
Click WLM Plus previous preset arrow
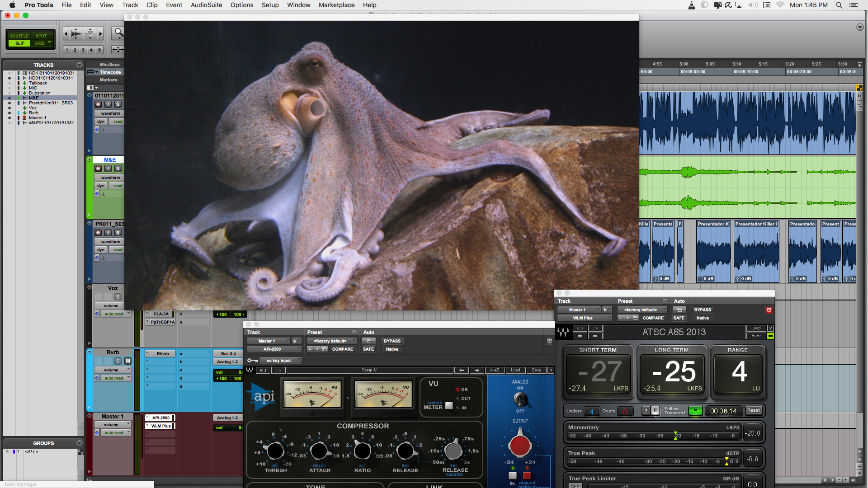click(x=580, y=336)
